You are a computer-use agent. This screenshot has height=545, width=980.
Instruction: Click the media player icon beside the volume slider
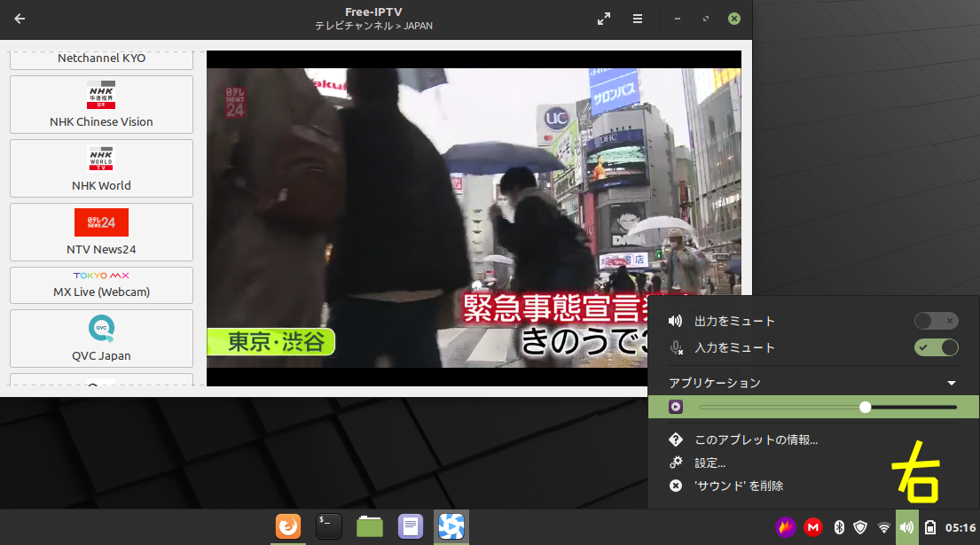(676, 407)
